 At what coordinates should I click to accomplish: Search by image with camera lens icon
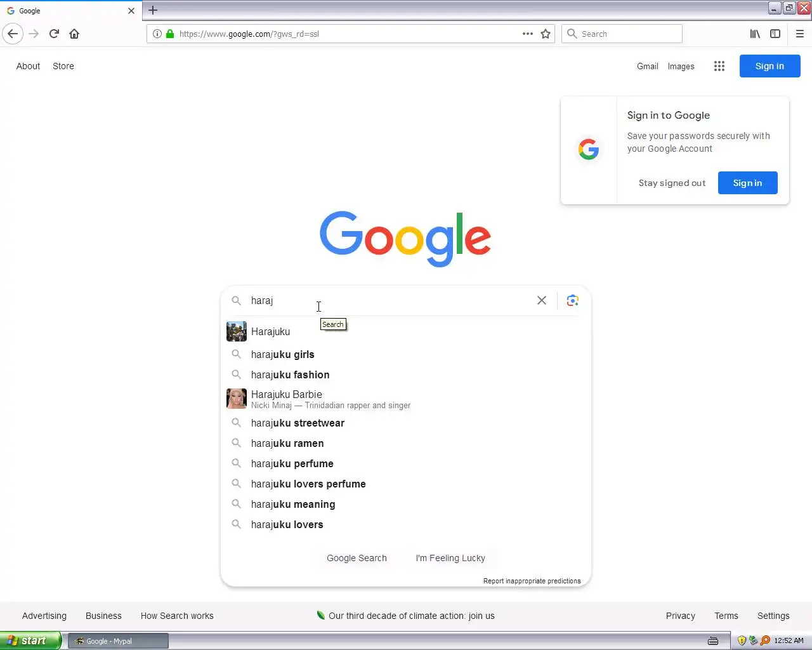[x=572, y=300]
